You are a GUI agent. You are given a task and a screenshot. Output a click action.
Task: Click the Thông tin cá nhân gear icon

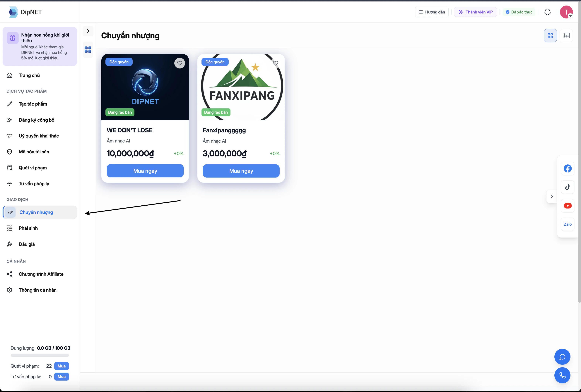click(x=9, y=290)
